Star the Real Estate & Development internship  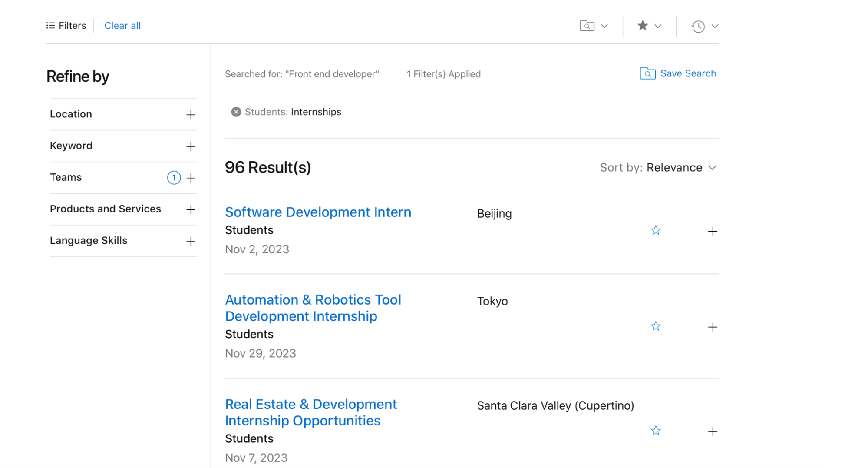656,431
